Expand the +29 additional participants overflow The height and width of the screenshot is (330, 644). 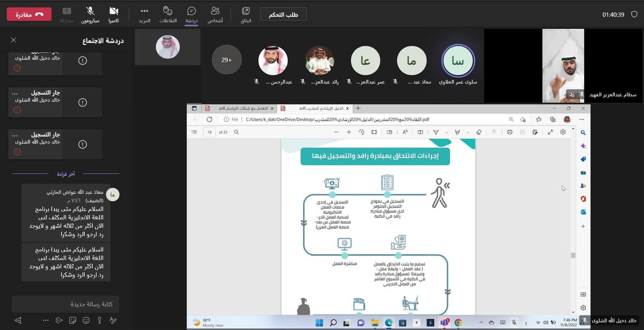(227, 60)
